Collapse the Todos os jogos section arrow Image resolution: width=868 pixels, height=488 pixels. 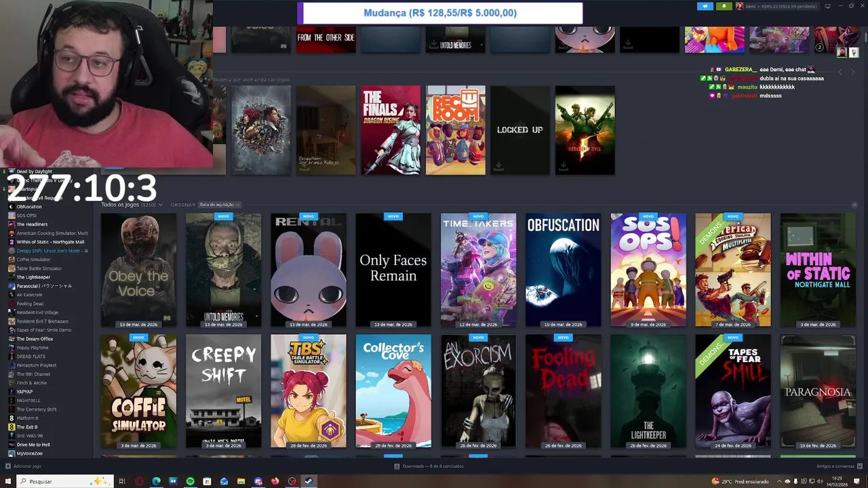click(x=854, y=205)
